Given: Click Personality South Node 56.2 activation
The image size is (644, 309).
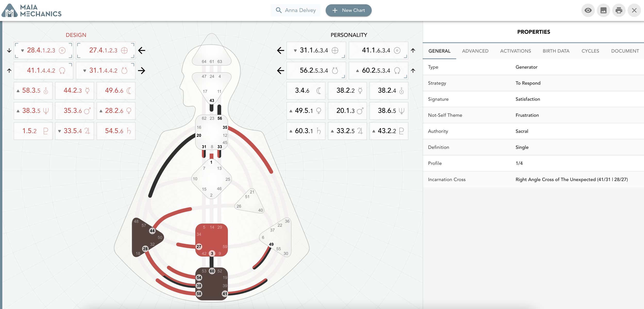Looking at the screenshot, I should 316,70.
